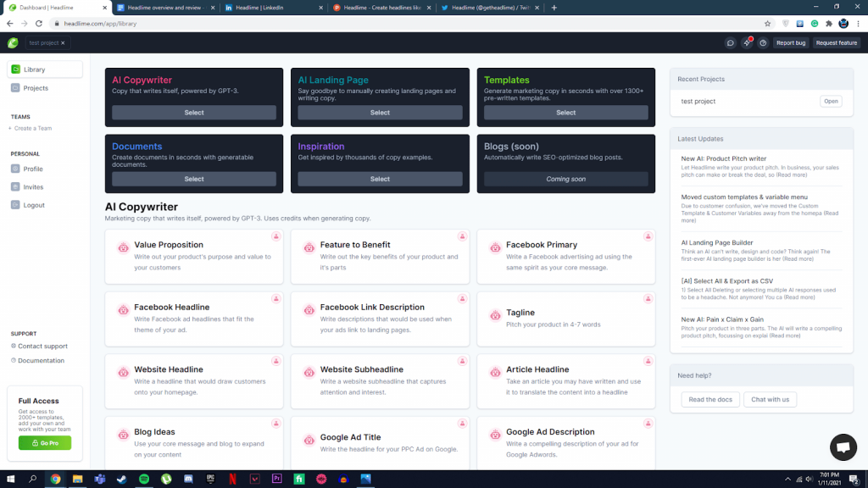Click the corner badge icon on Google Ad Description card
Image resolution: width=868 pixels, height=488 pixels.
(648, 424)
